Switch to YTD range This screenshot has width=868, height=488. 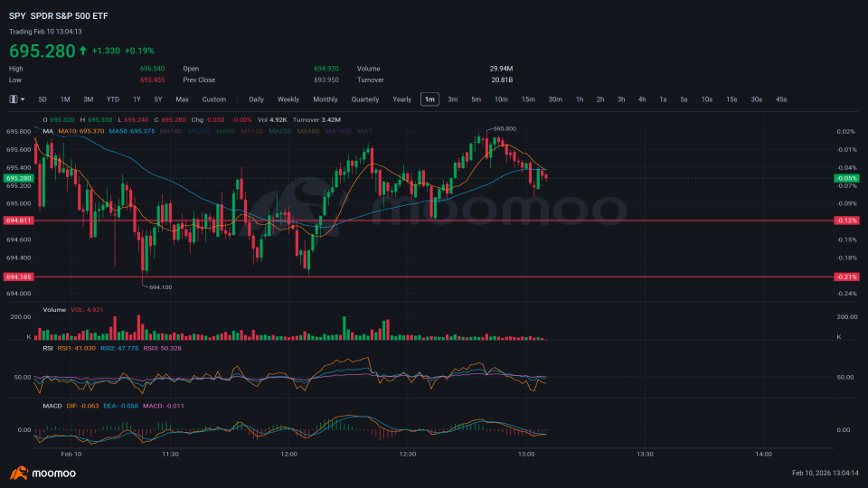coord(113,99)
